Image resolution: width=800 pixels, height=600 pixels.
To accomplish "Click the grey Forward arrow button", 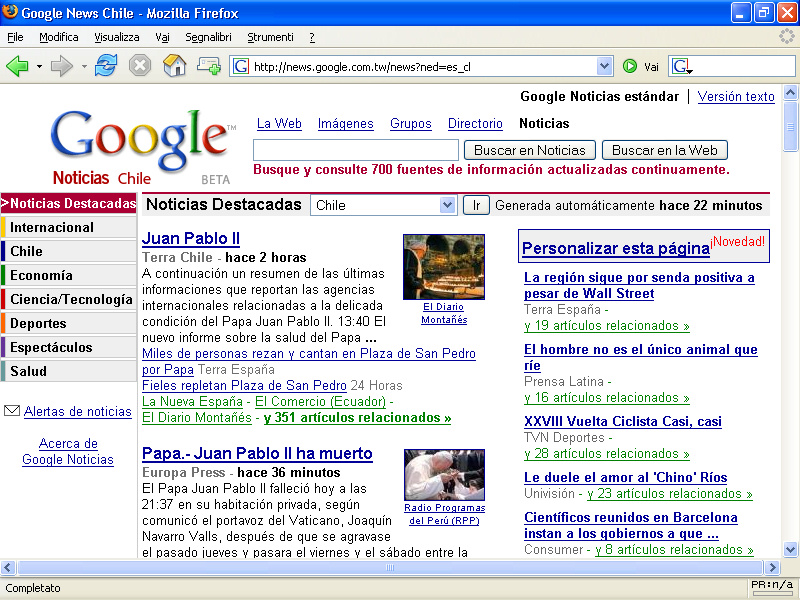I will coord(62,66).
